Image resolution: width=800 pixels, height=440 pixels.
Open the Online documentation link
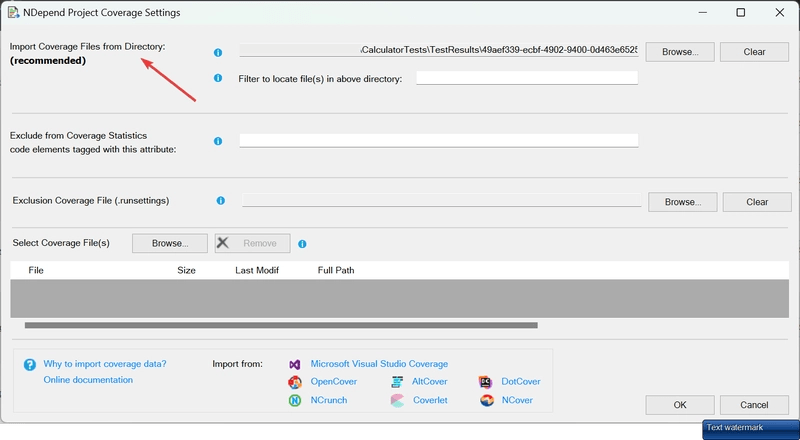pos(88,380)
